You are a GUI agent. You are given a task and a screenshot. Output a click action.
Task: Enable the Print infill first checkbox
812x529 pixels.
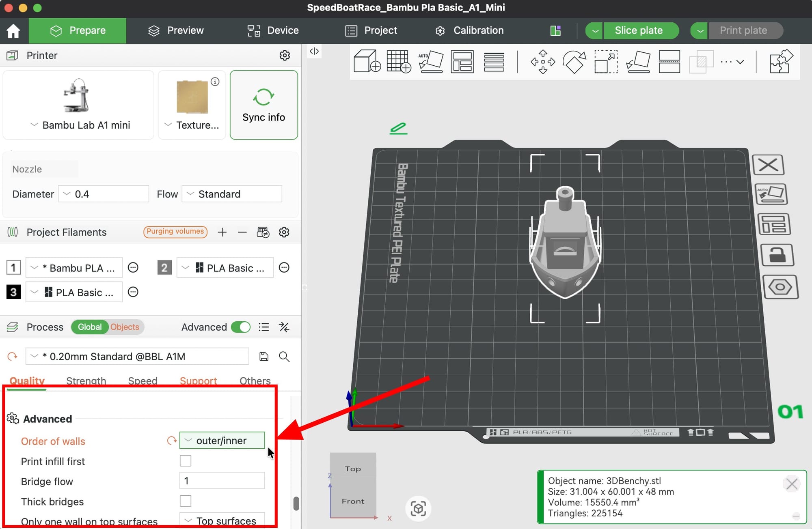(x=186, y=461)
